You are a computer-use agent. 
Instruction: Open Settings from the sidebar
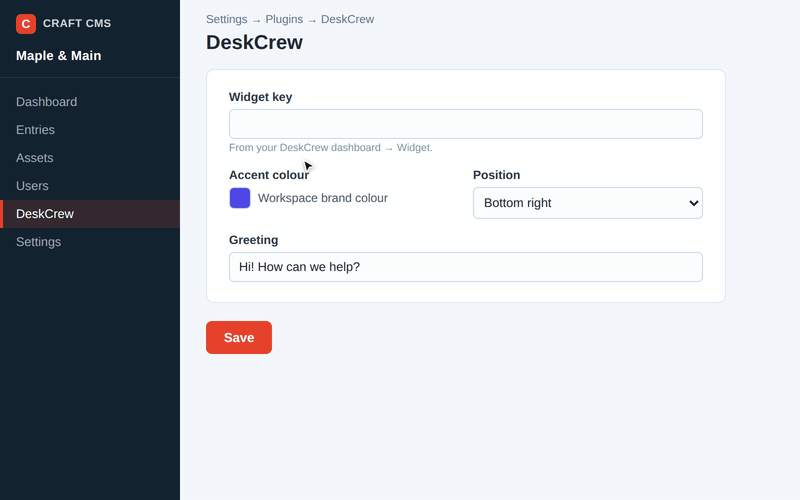[x=90, y=242]
